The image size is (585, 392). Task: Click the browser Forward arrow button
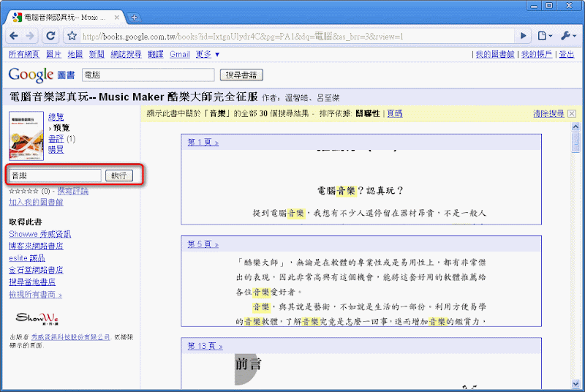(31, 35)
